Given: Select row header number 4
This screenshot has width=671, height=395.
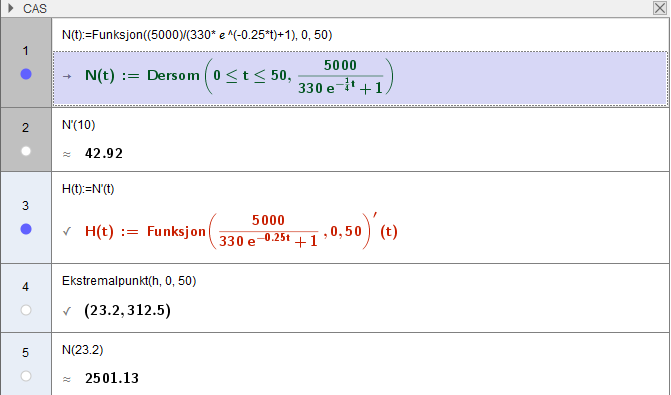Looking at the screenshot, I should point(26,286).
